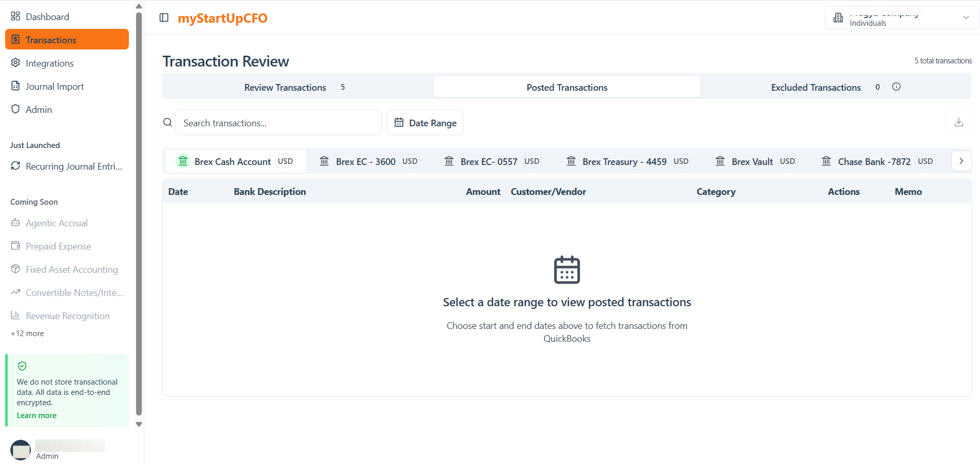This screenshot has height=464, width=980.
Task: Click the Search transactions field
Action: click(278, 122)
